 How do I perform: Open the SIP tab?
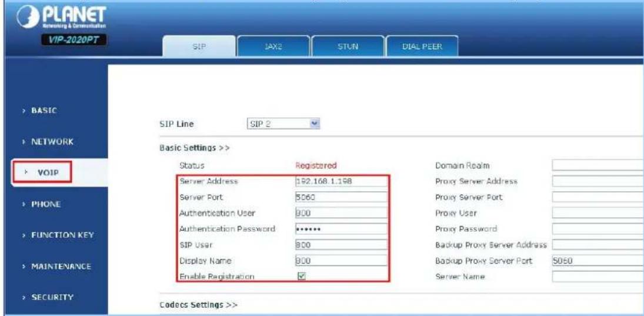click(x=199, y=47)
